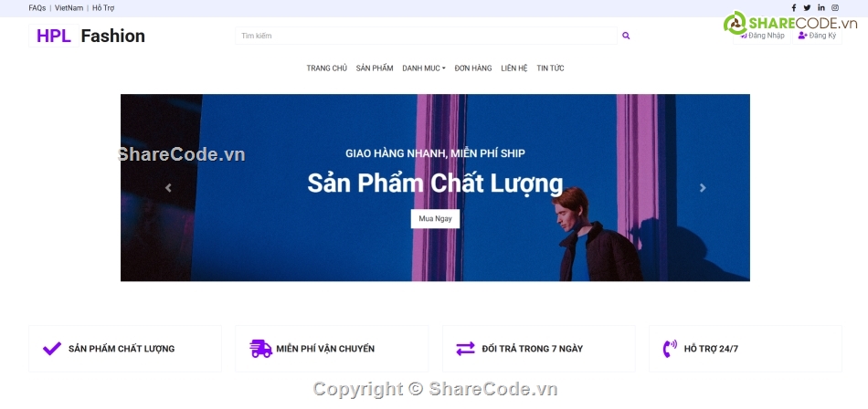The width and height of the screenshot is (868, 409).
Task: Open the SẢN PHẨM menu item
Action: pyautogui.click(x=375, y=68)
